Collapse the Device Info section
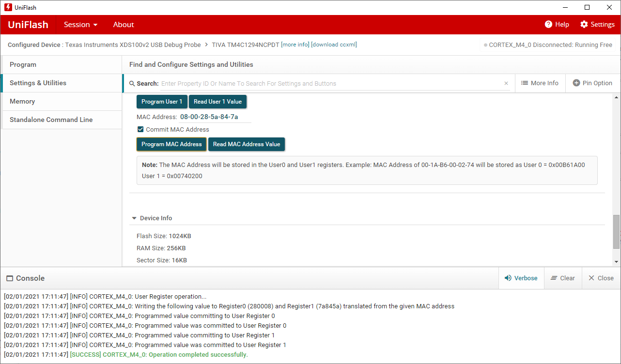The height and width of the screenshot is (364, 621). tap(134, 218)
